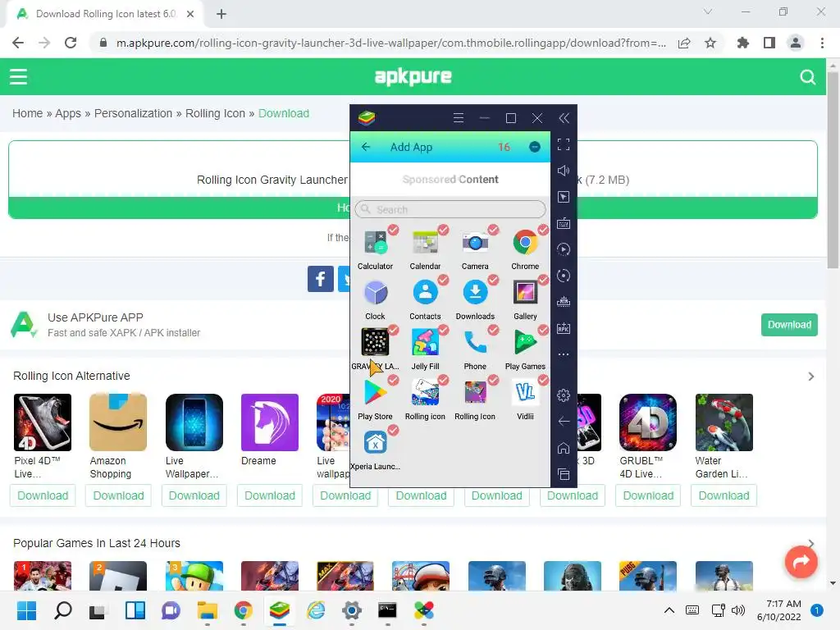Viewport: 840px width, 630px height.
Task: Uncheck the Calculator red checkmark
Action: pos(393,230)
